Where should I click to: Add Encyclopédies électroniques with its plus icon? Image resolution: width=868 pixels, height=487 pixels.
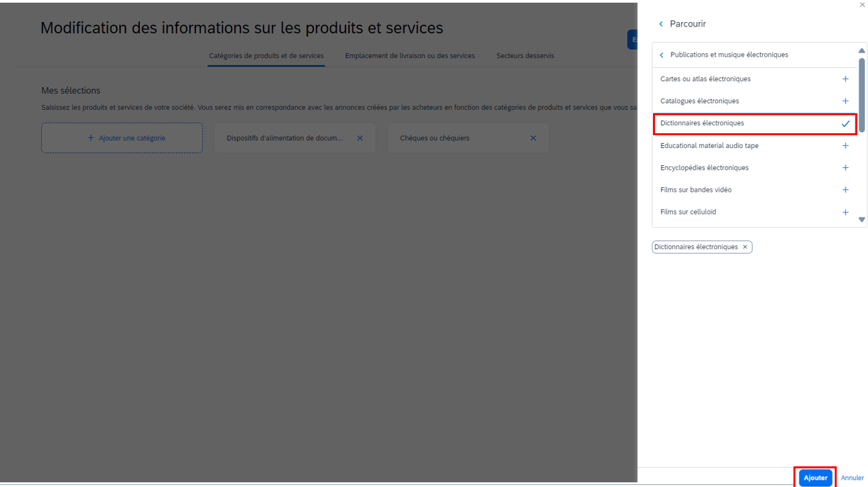(x=845, y=168)
